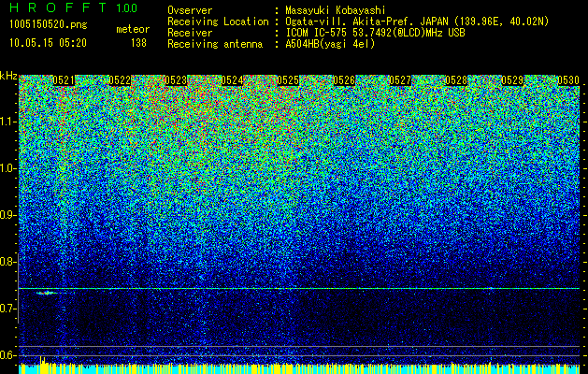Viewport: 588px width, 374px height.
Task: Click the 'Receiver' field label
Action: (190, 33)
